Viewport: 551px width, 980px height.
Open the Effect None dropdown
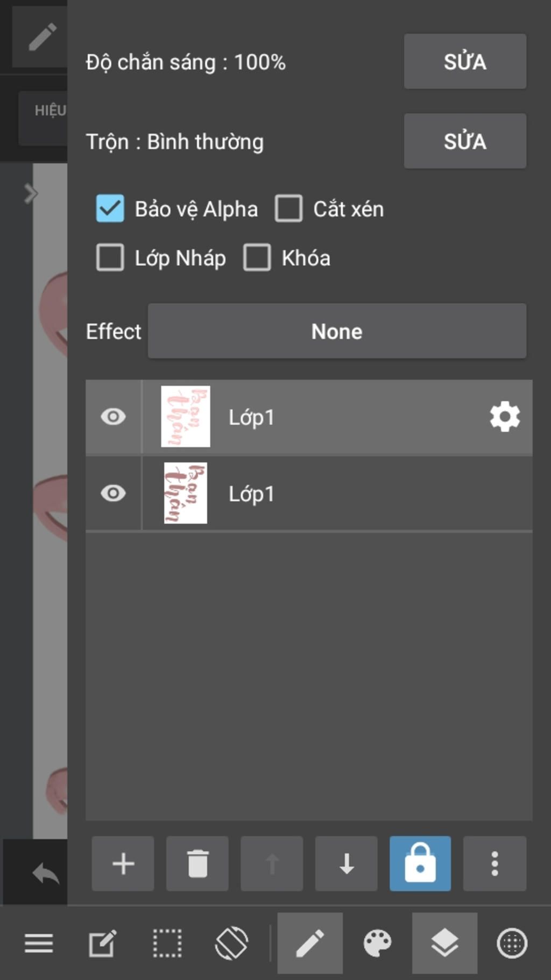tap(337, 331)
